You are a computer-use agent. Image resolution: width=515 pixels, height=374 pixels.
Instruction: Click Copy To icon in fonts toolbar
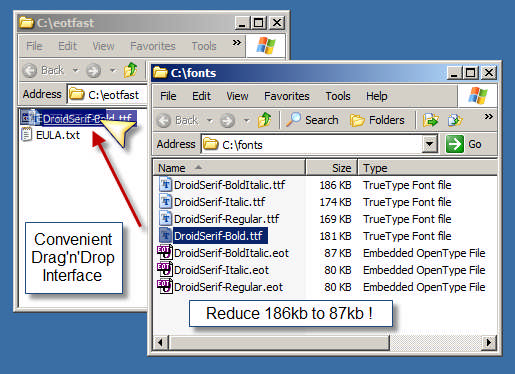click(x=455, y=120)
